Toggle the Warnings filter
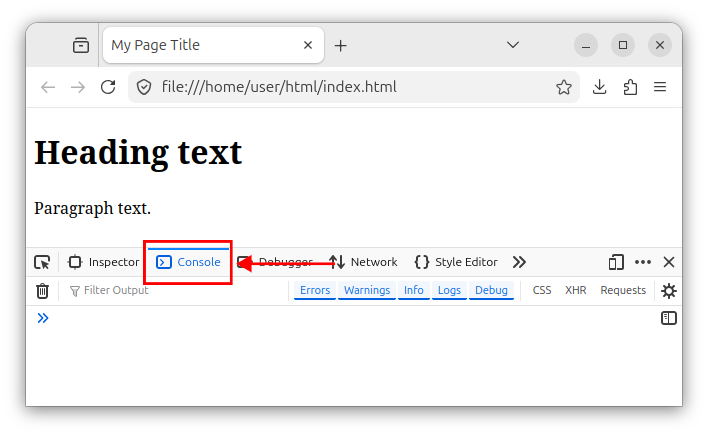708x435 pixels. point(367,290)
